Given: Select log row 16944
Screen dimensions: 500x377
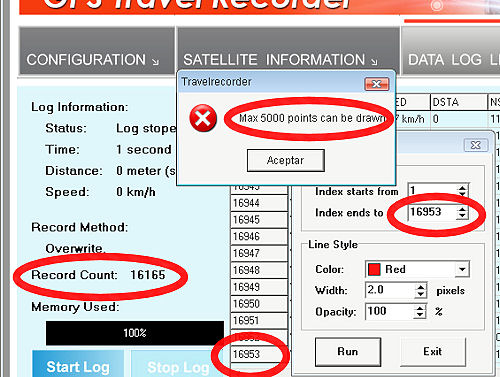Looking at the screenshot, I should click(259, 203).
